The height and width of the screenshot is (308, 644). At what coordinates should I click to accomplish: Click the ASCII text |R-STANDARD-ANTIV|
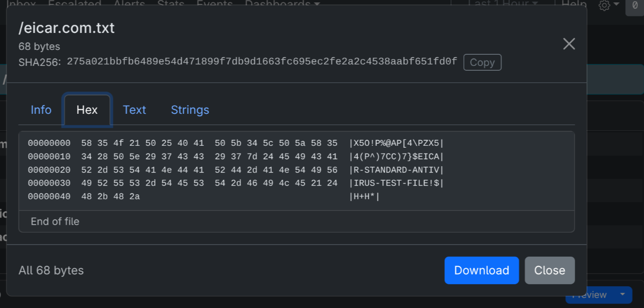click(396, 170)
